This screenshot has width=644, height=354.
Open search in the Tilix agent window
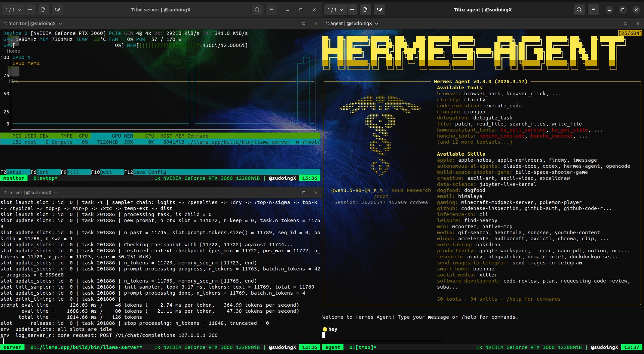click(579, 10)
